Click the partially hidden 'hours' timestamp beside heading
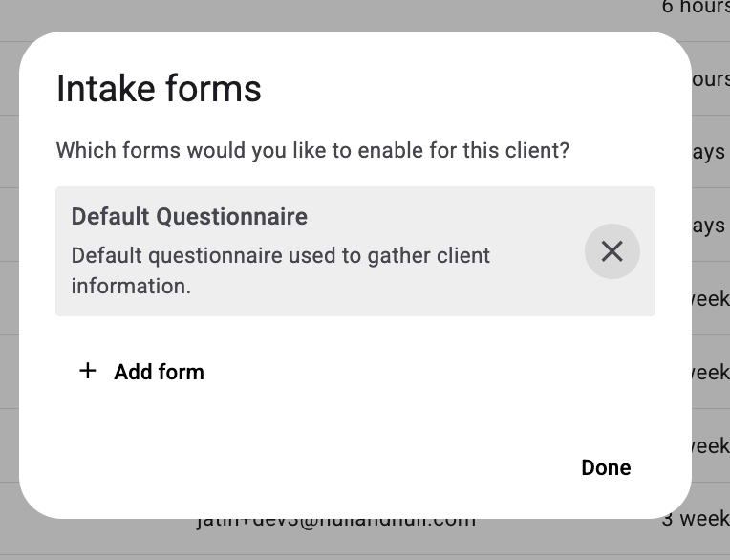 [x=710, y=79]
